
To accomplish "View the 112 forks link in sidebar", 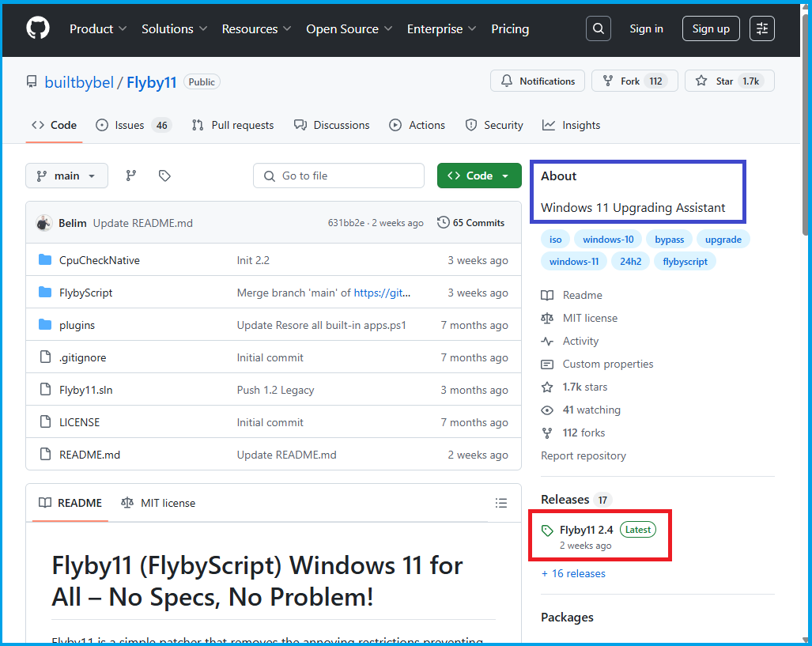I will click(x=572, y=433).
